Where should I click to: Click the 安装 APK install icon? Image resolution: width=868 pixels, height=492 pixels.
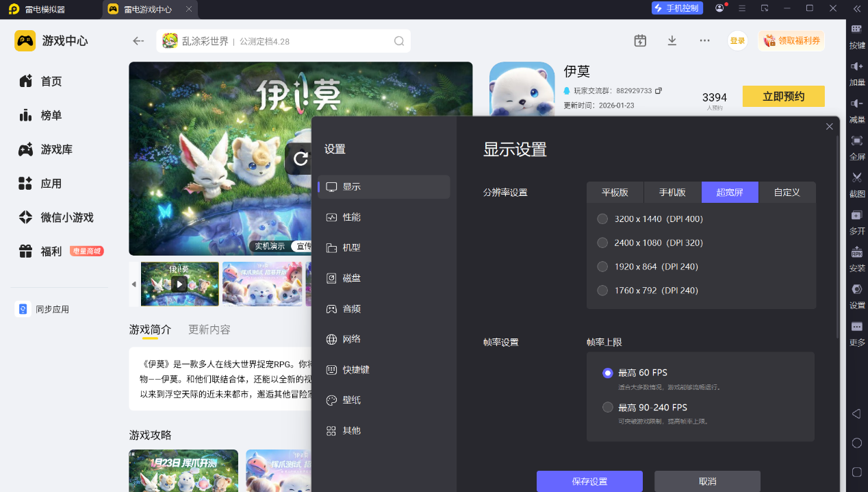[857, 251]
